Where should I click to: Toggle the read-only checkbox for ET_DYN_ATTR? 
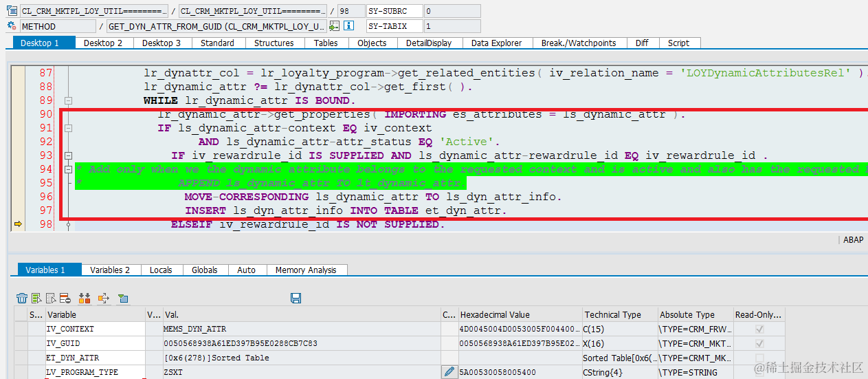point(759,358)
